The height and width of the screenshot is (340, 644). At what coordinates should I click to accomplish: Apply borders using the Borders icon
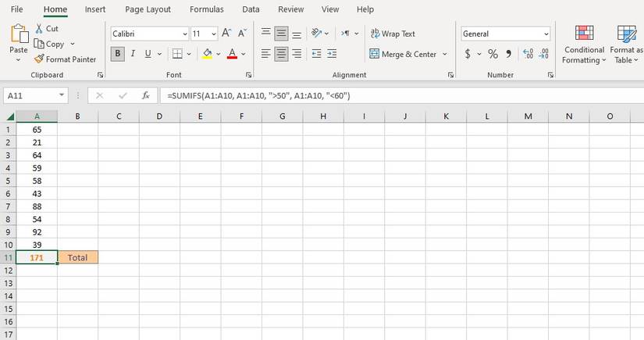(x=177, y=53)
